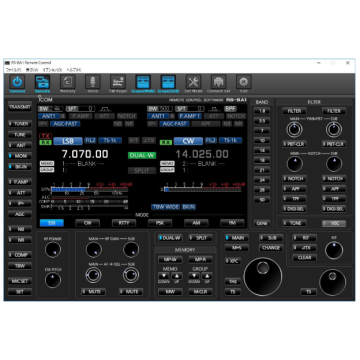The width and height of the screenshot is (360, 360).
Task: Open the Connect Set toolbar icon
Action: click(x=219, y=82)
